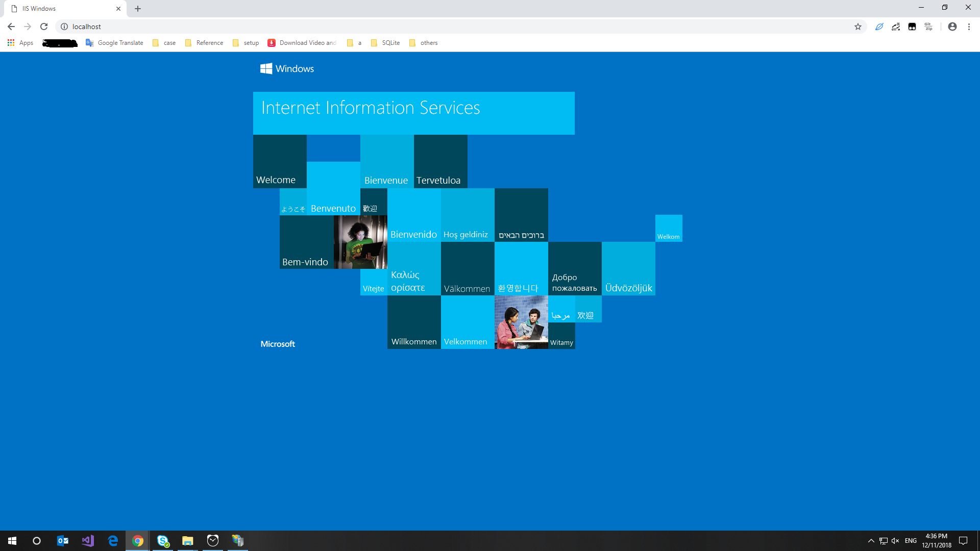Screen dimensions: 980x551
Task: Click the Microsoft logo text
Action: [278, 344]
